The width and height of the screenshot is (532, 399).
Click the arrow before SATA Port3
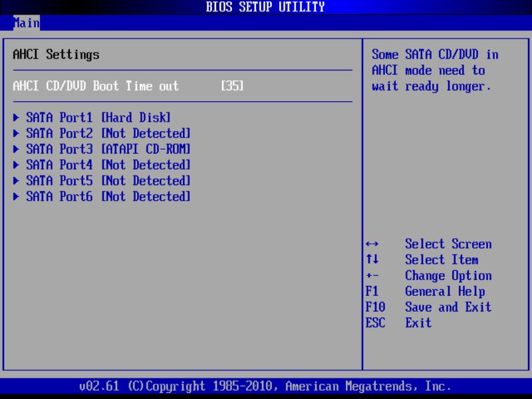[17, 149]
